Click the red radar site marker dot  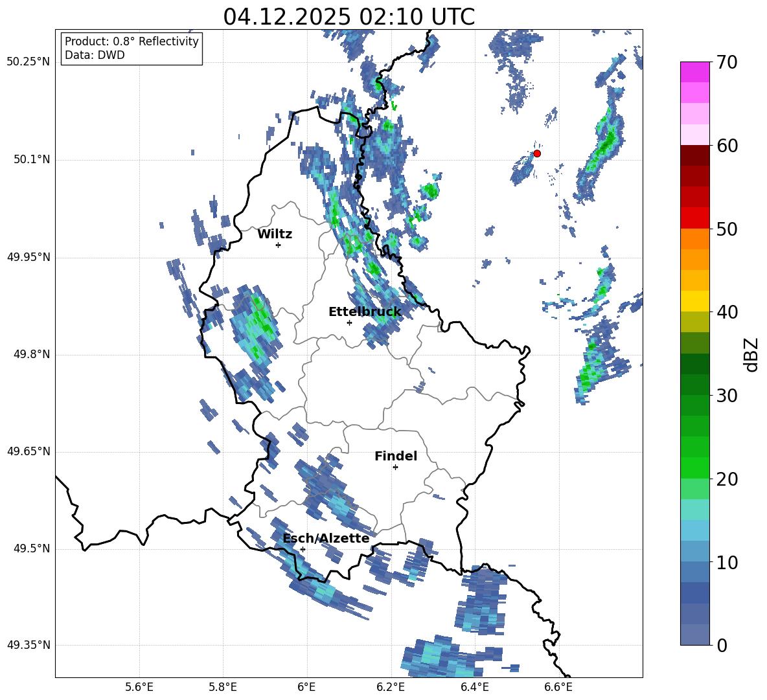click(x=537, y=153)
